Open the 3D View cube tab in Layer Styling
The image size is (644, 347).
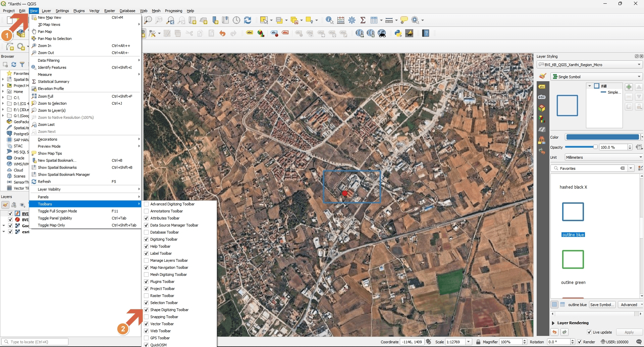click(542, 108)
